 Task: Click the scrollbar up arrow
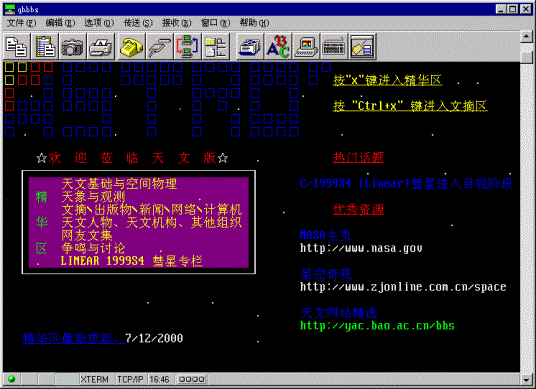[x=526, y=36]
